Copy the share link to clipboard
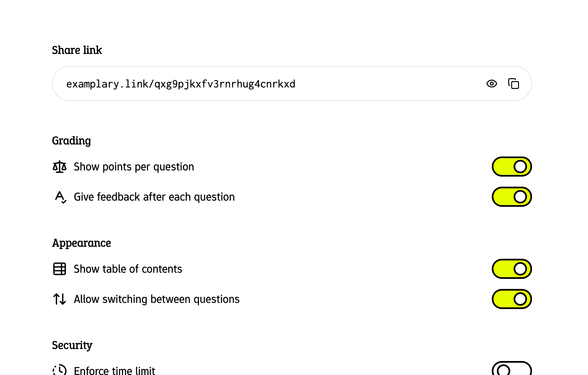Screen dimensions: 588x375 (513, 84)
